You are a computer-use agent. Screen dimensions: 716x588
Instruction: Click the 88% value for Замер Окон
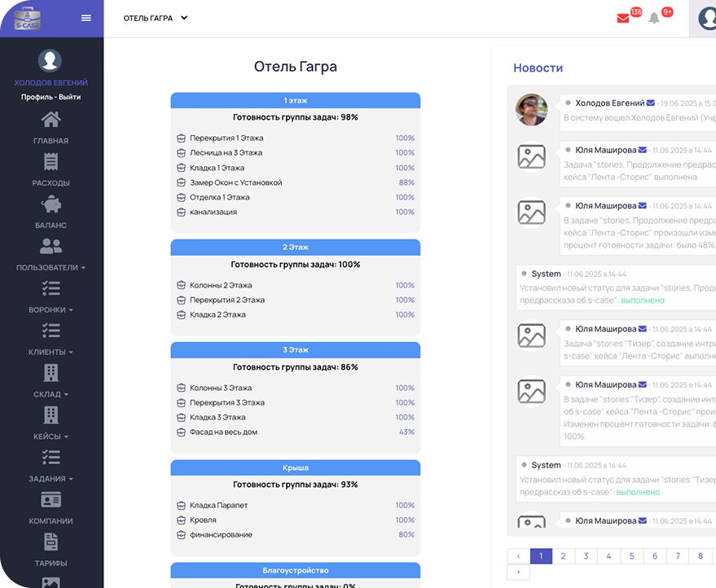pyautogui.click(x=406, y=182)
